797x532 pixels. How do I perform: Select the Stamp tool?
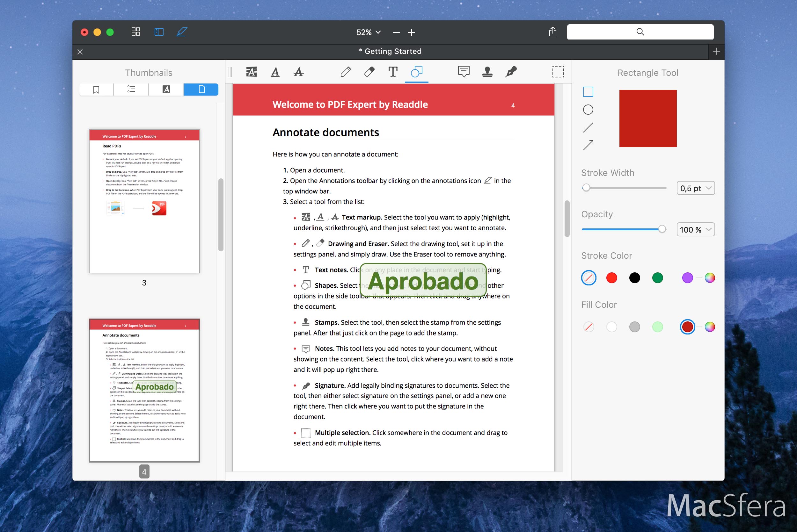[x=487, y=72]
